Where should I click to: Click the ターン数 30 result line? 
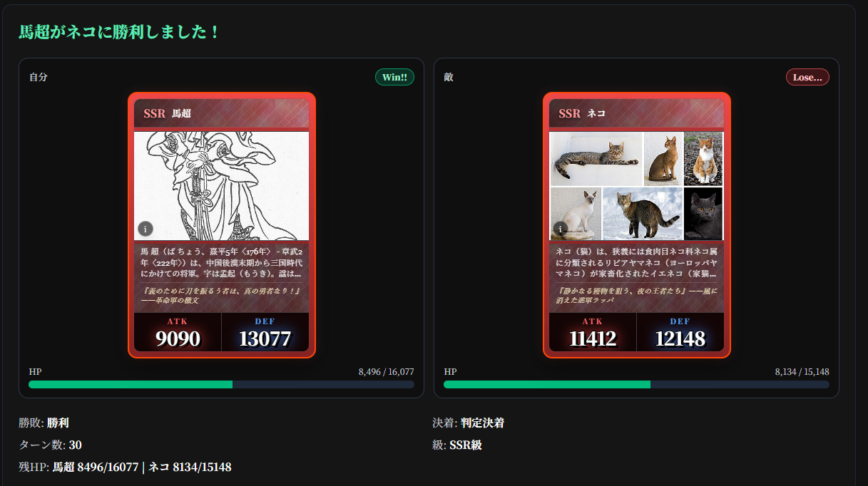(50, 445)
